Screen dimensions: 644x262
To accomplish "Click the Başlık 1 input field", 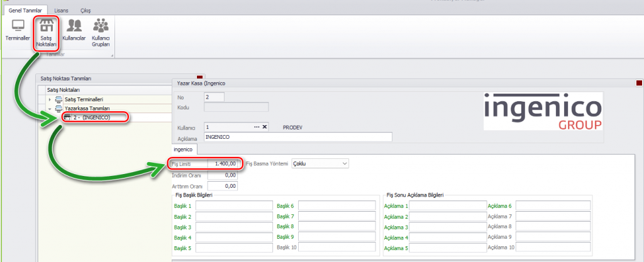I will (x=234, y=205).
